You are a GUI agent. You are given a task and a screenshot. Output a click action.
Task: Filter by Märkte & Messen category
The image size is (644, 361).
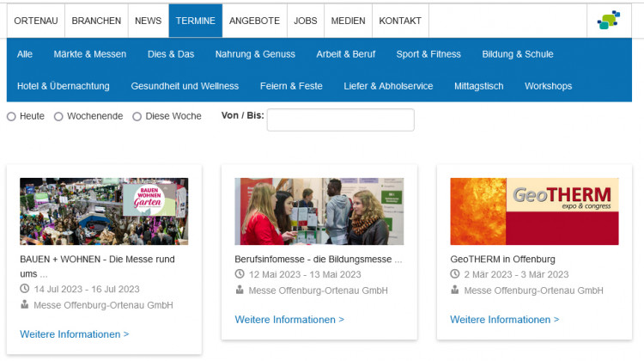(89, 54)
